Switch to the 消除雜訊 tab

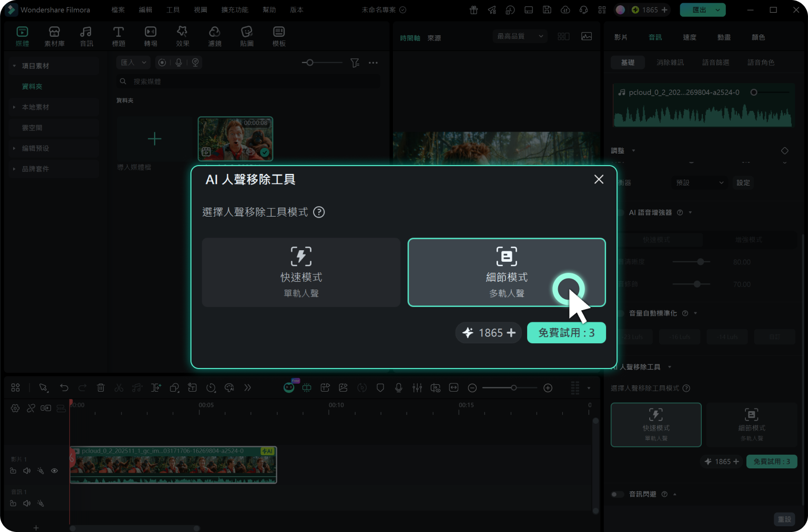(670, 63)
